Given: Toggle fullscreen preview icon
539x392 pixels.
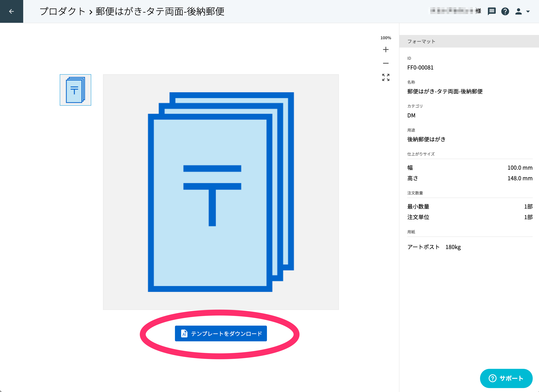Looking at the screenshot, I should point(386,77).
